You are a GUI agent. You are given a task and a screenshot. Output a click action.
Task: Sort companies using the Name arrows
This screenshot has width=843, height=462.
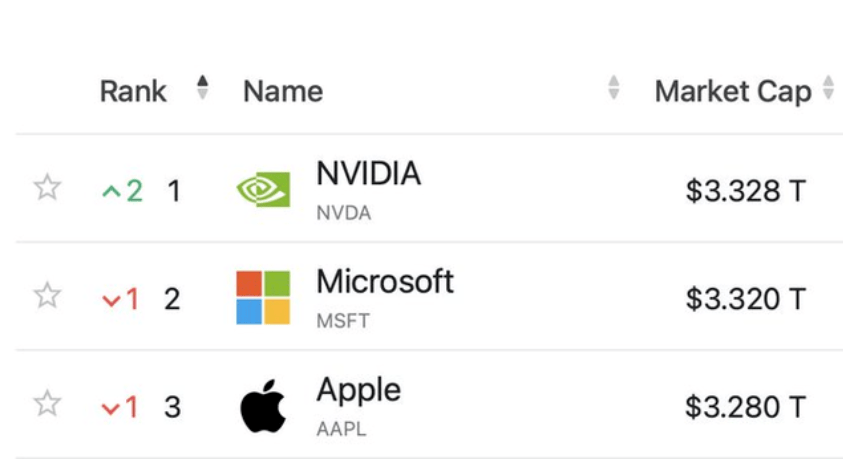pos(613,89)
